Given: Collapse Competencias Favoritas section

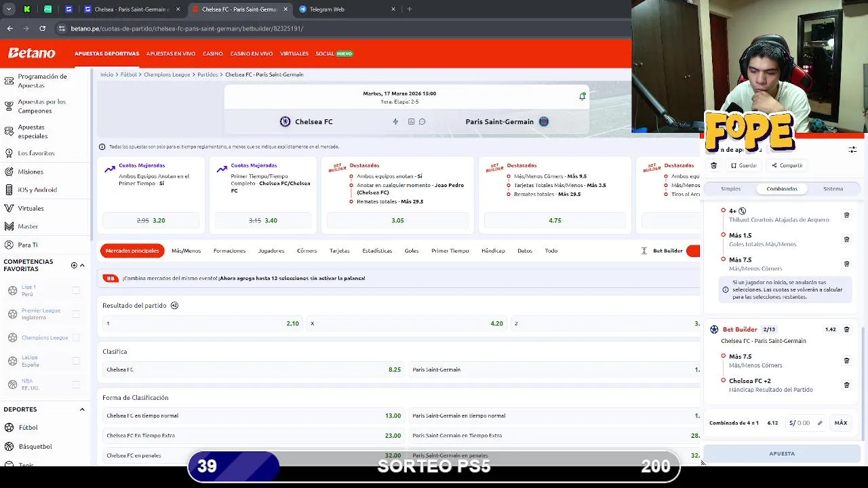Looking at the screenshot, I should 82,265.
